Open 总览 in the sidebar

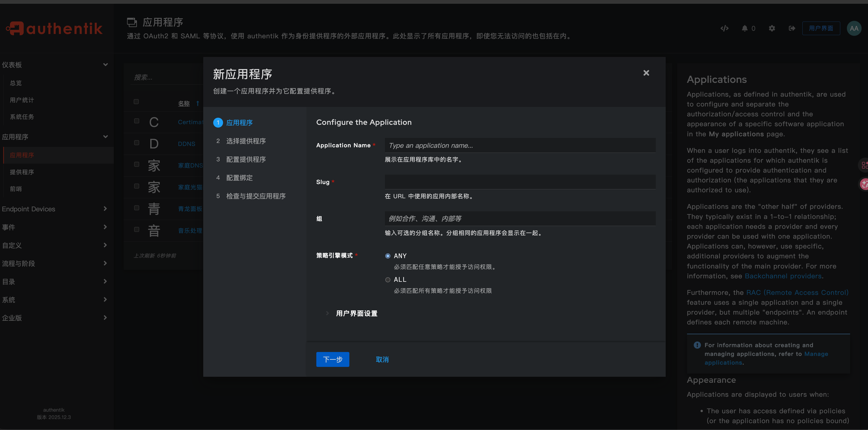16,83
